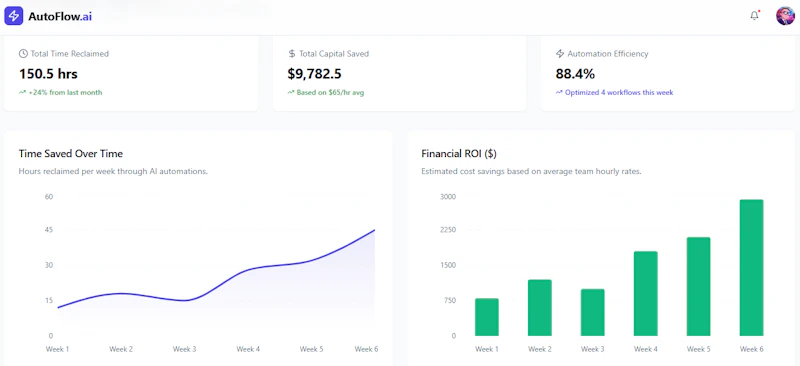
Task: Click the Automation Efficiency label
Action: (x=608, y=54)
